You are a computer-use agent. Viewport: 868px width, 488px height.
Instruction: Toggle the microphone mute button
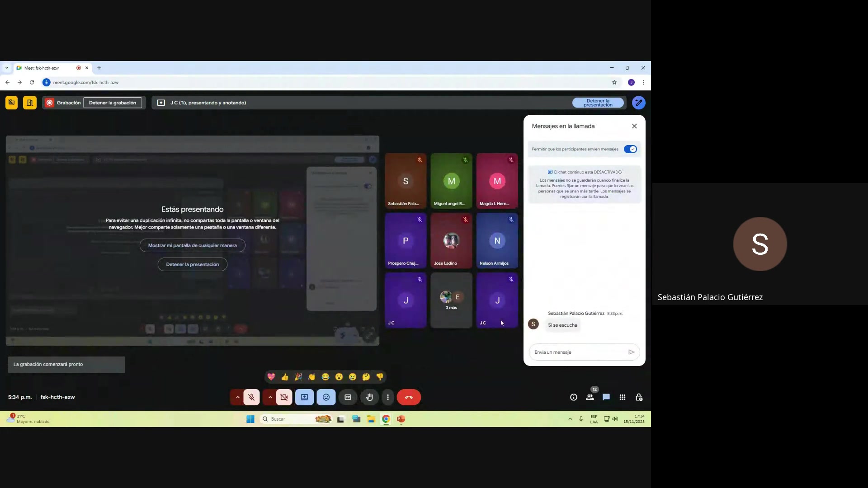[x=251, y=397]
